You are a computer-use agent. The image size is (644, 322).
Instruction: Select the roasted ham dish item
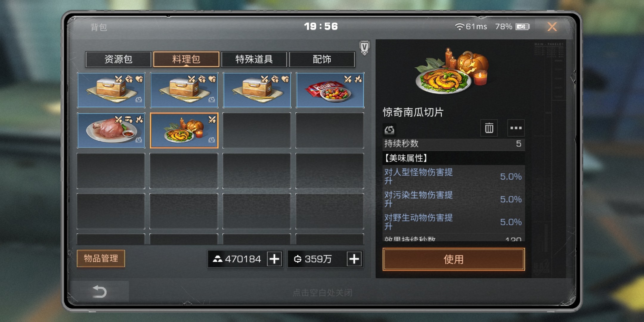pos(111,130)
